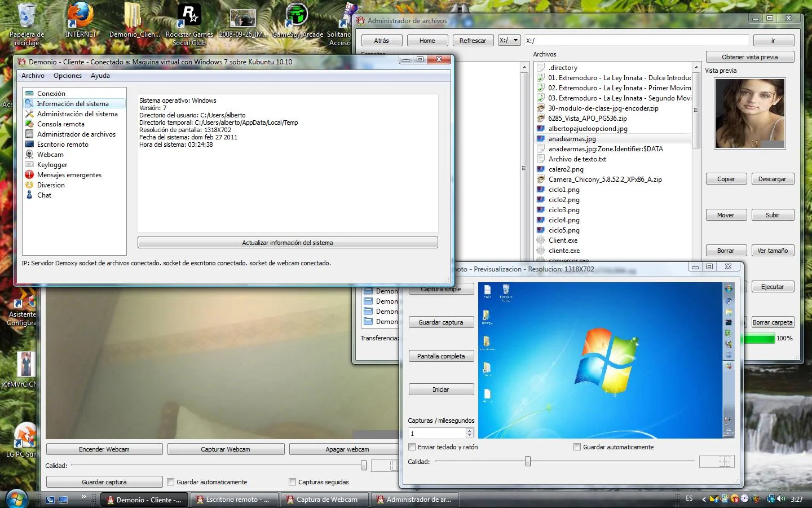The height and width of the screenshot is (508, 812).
Task: Click the Client.exe gear icon
Action: [541, 240]
